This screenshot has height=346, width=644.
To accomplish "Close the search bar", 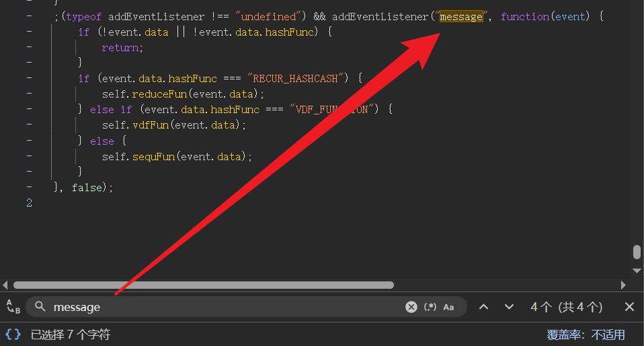I will pos(629,307).
